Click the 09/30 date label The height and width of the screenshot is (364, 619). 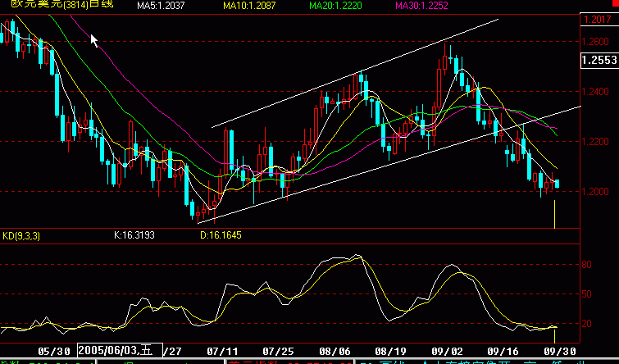click(559, 351)
